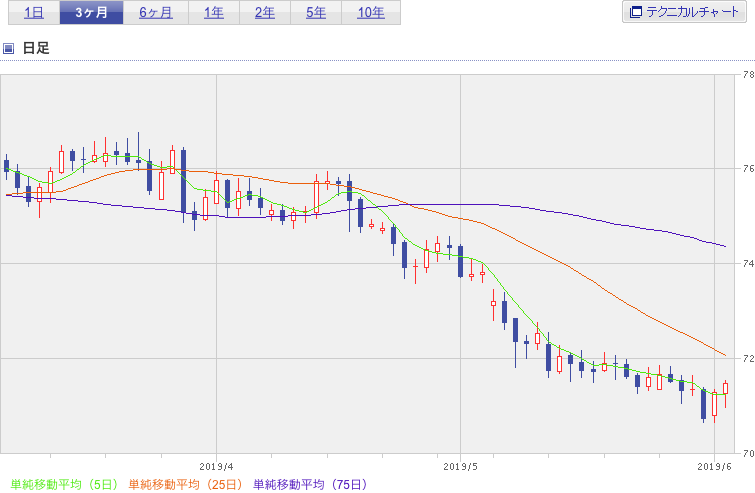This screenshot has width=755, height=493.
Task: Click the blue square icon beside 日足
Action: click(8, 48)
